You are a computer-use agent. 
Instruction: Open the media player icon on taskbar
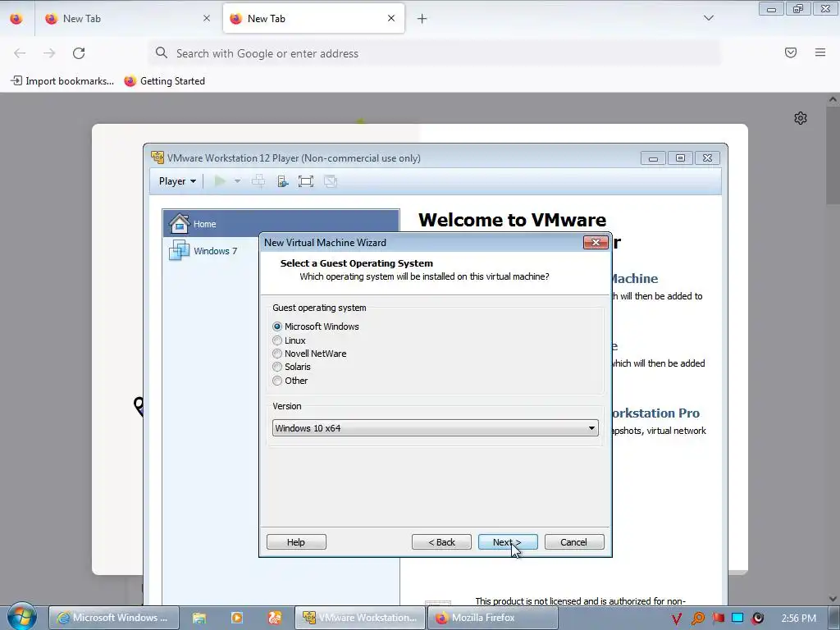point(237,618)
